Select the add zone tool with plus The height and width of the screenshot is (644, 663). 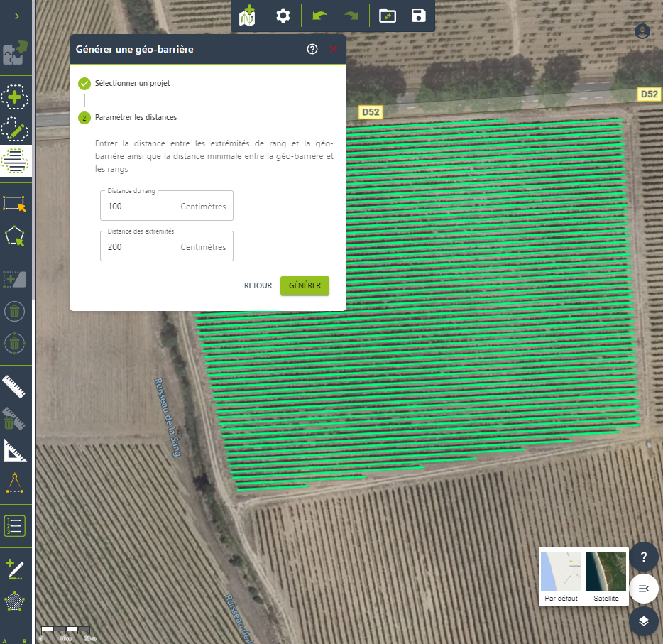tap(15, 97)
